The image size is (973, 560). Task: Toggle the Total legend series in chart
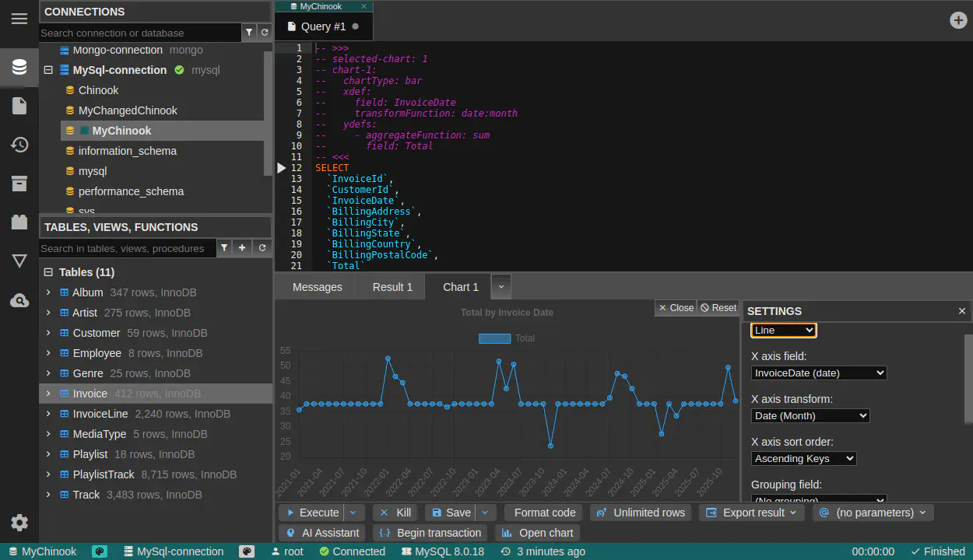click(507, 338)
